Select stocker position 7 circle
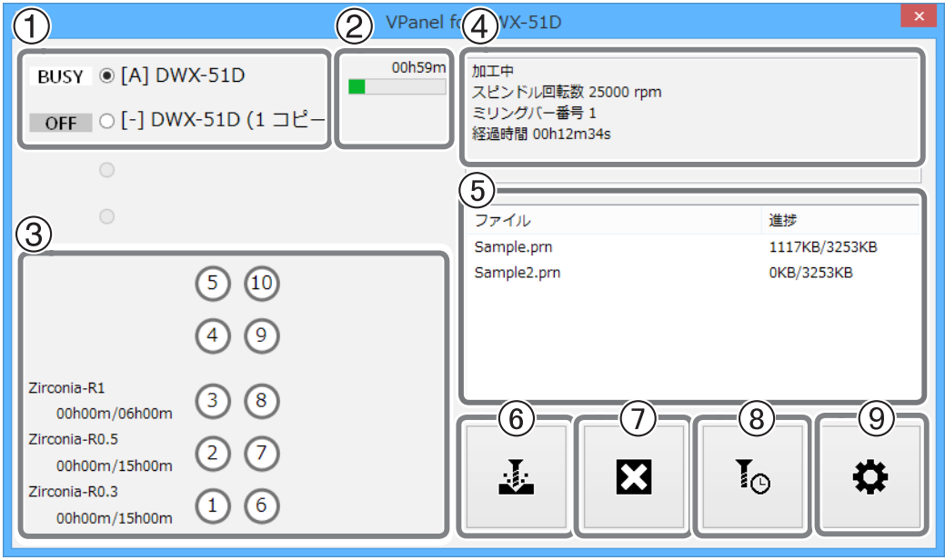 [262, 453]
